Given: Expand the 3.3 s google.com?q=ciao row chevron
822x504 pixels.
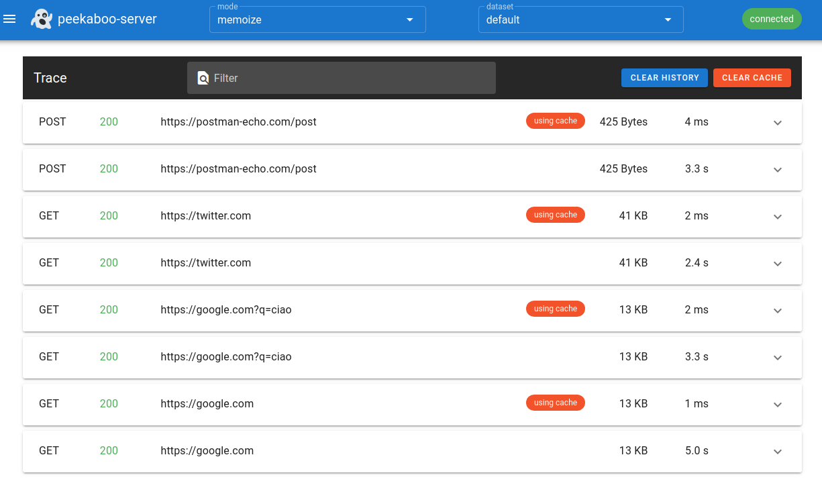Looking at the screenshot, I should click(778, 357).
